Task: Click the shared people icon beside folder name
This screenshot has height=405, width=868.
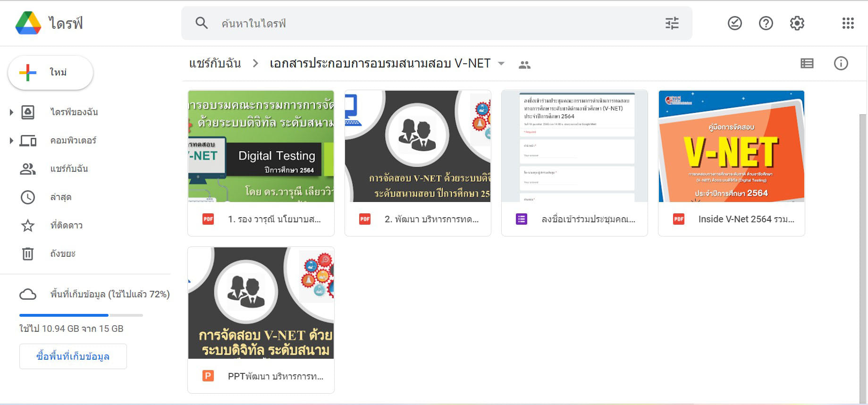Action: (524, 65)
